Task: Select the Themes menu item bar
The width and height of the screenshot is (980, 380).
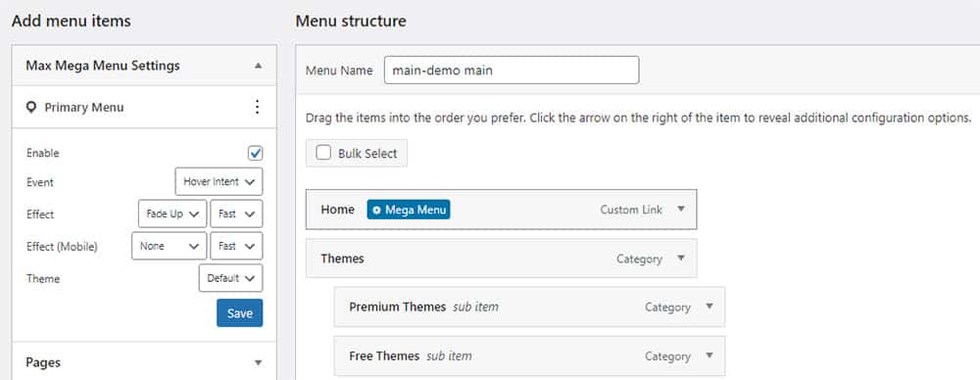Action: click(x=501, y=259)
